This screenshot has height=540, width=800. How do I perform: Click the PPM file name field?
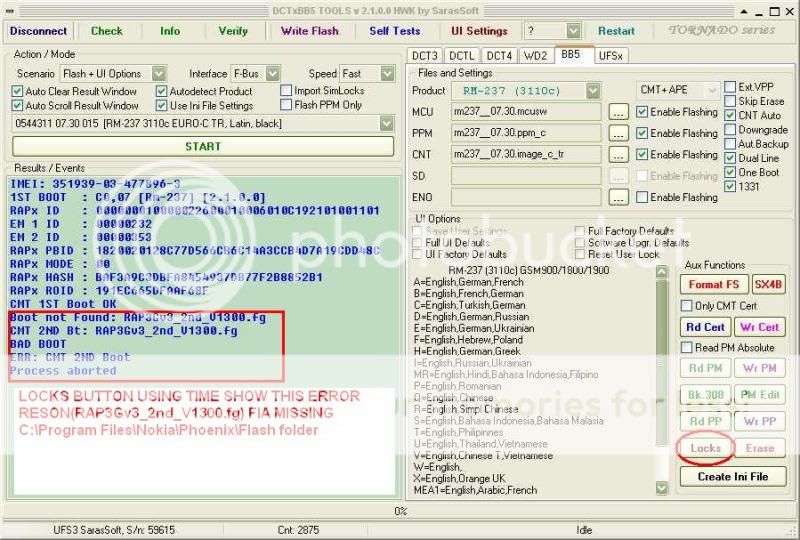pyautogui.click(x=526, y=133)
